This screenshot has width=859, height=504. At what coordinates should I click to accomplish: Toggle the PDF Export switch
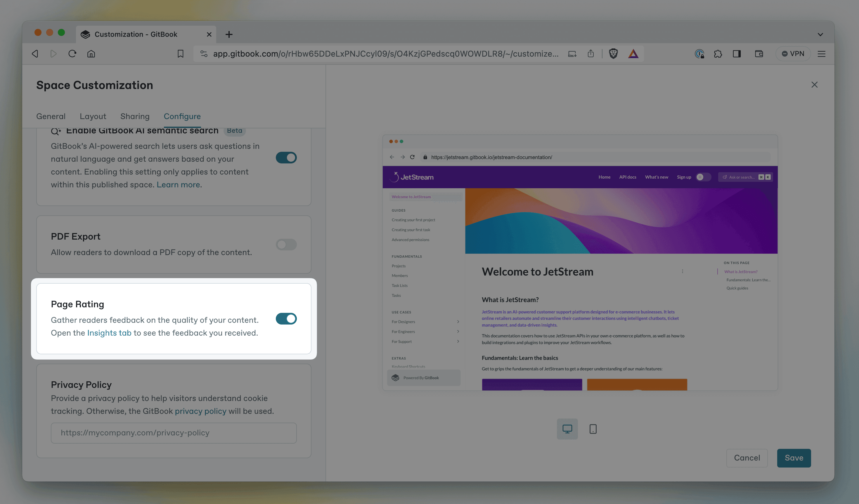[x=286, y=244]
